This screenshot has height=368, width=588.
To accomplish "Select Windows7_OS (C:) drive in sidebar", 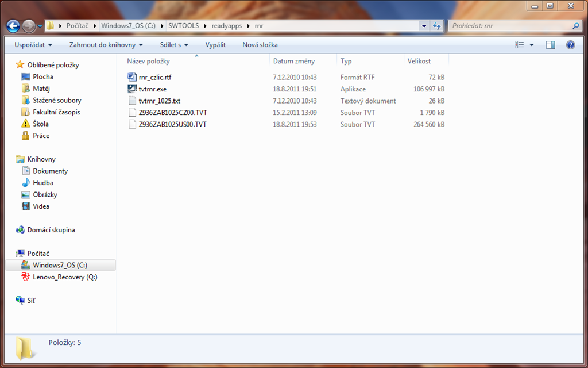I will click(60, 265).
